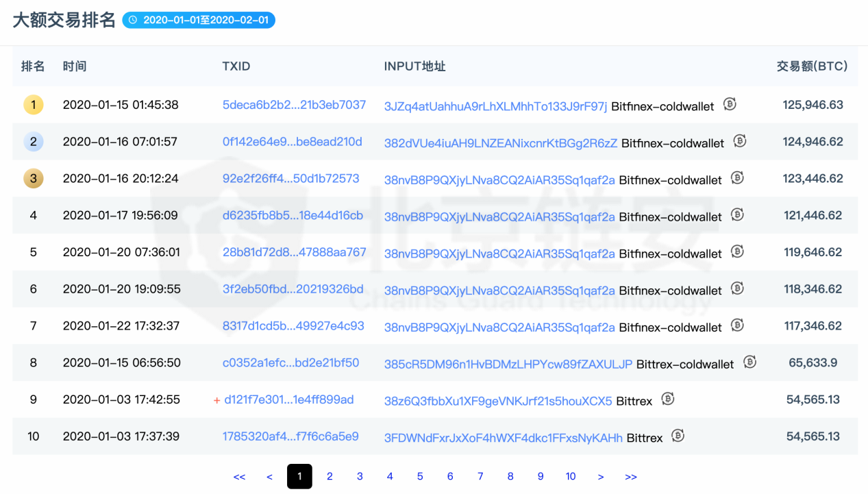868x494 pixels.
Task: Open address 38z6Q3fbbXu1XF9geVNKJrf21s5houXCX5
Action: (498, 401)
